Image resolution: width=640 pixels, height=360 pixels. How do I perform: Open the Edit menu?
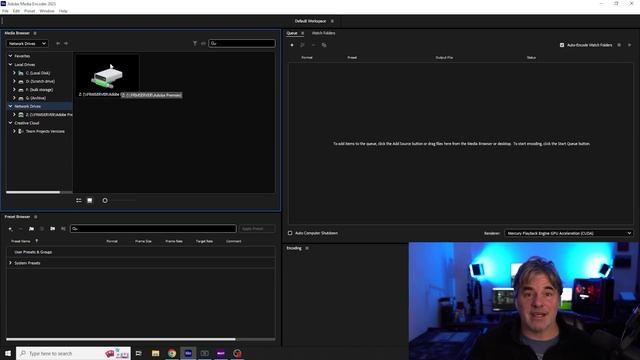(x=16, y=11)
